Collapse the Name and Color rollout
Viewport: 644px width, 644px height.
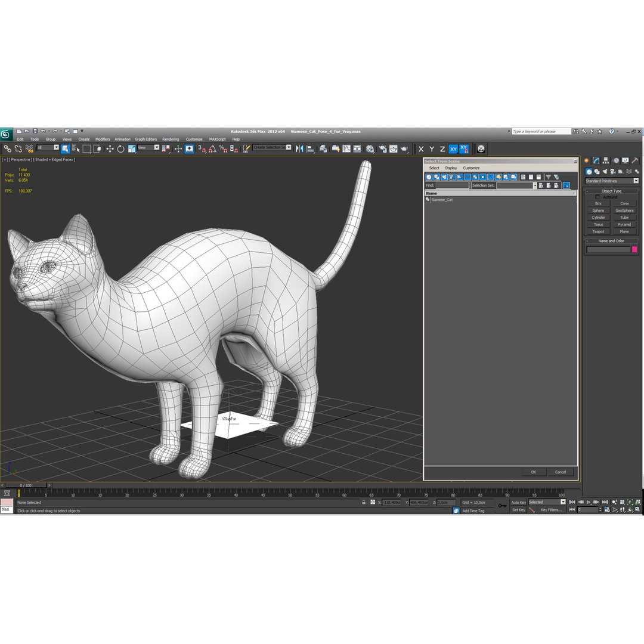coord(612,241)
